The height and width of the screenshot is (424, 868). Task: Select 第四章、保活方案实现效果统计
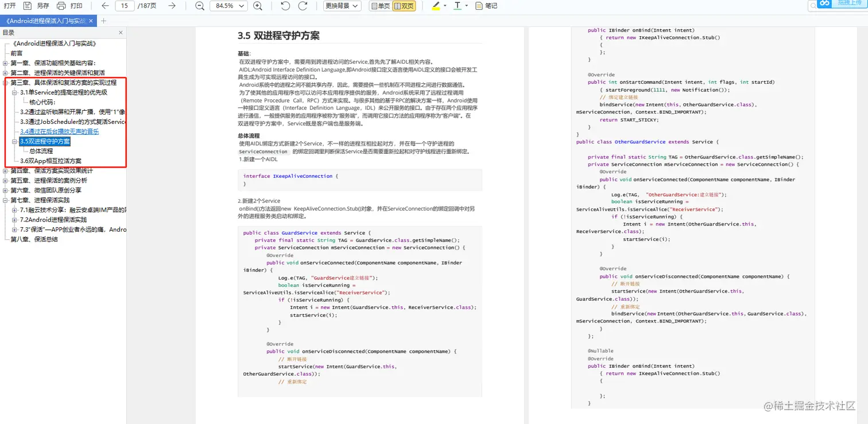pos(52,170)
